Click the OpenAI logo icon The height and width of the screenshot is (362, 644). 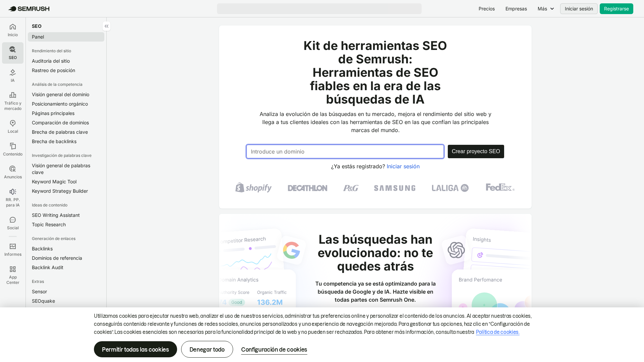(456, 250)
